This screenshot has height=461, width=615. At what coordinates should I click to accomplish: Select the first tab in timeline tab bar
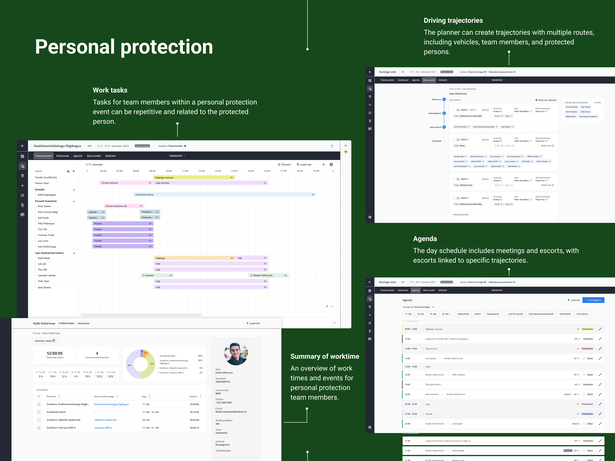click(x=44, y=156)
